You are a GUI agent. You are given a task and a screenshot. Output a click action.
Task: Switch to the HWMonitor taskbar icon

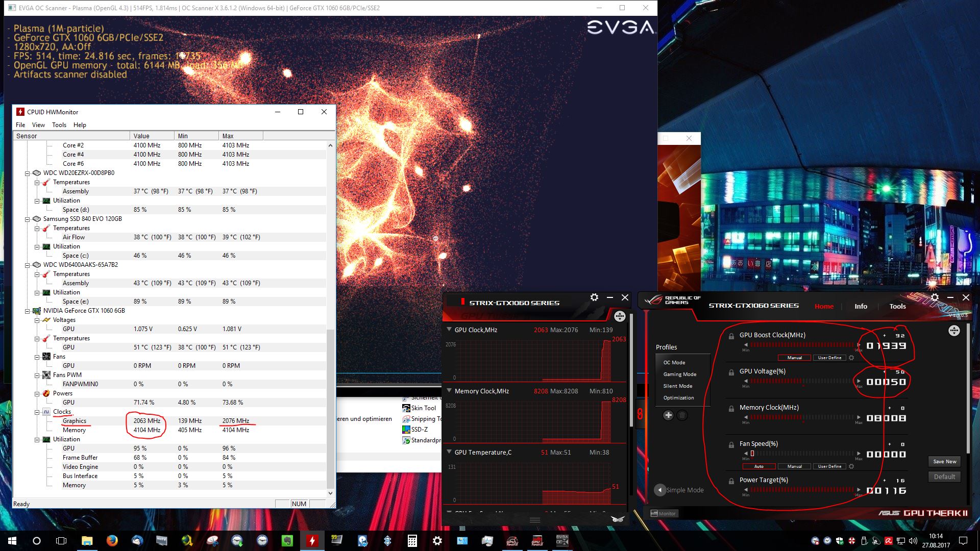pyautogui.click(x=312, y=541)
